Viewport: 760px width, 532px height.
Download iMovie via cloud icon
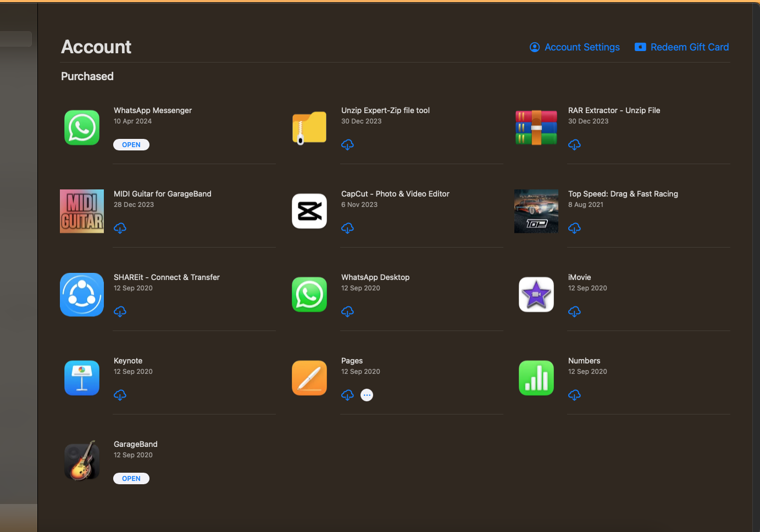pos(574,312)
